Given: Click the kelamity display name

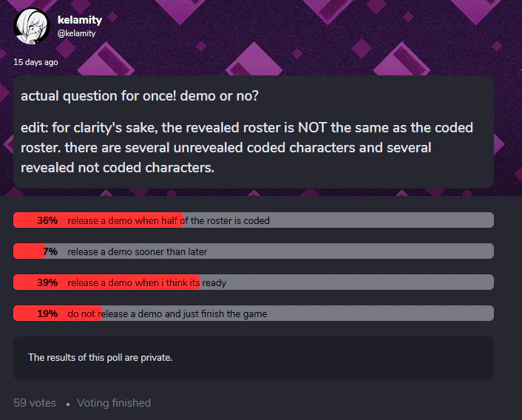Looking at the screenshot, I should [x=80, y=20].
